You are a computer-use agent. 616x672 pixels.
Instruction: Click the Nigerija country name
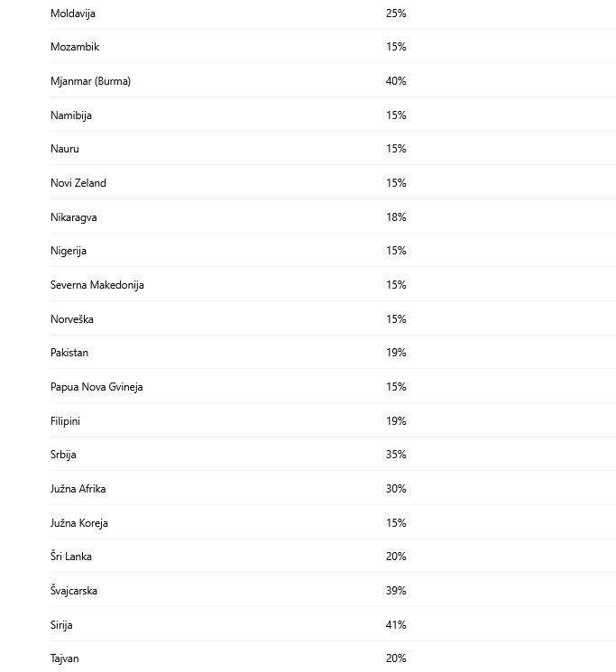pos(69,251)
